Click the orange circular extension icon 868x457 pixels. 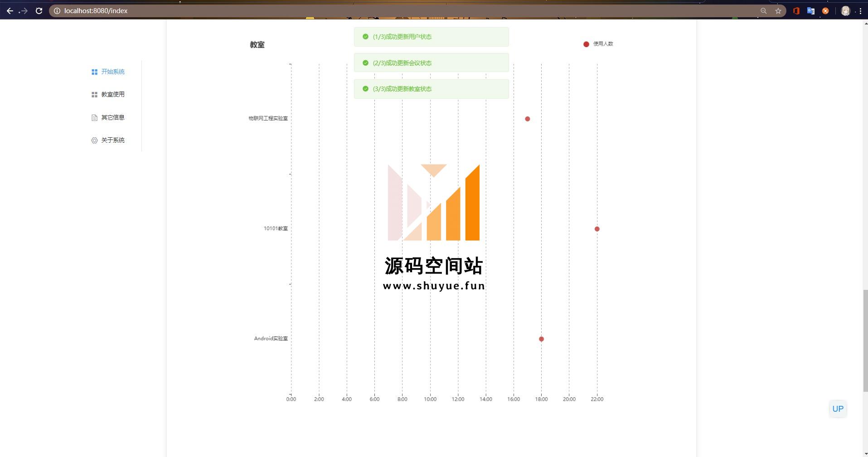[825, 11]
